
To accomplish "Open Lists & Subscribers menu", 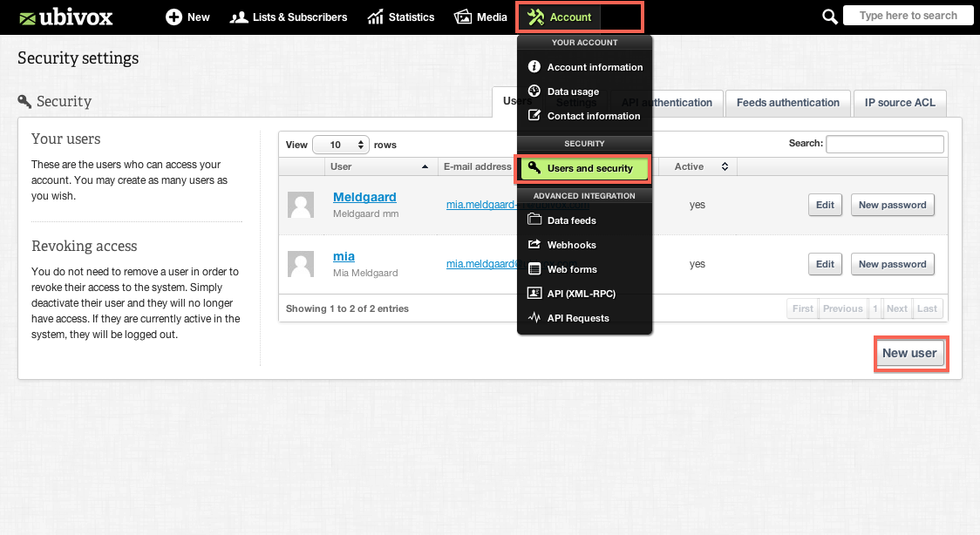I will (x=288, y=17).
